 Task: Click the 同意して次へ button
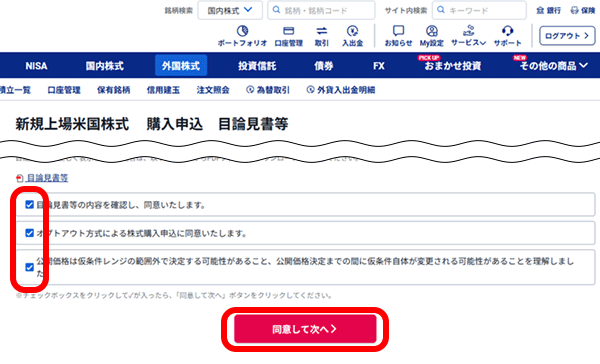point(305,329)
